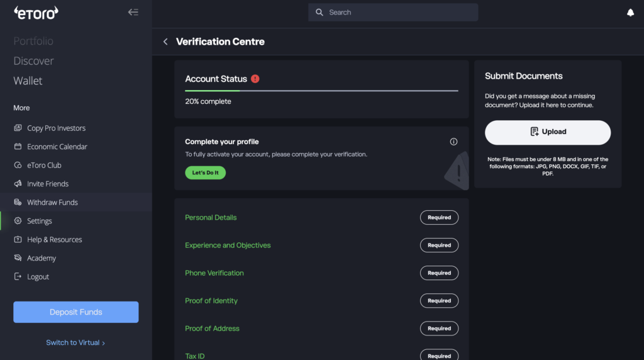
Task: Click the Academy graduation icon
Action: pyautogui.click(x=18, y=258)
